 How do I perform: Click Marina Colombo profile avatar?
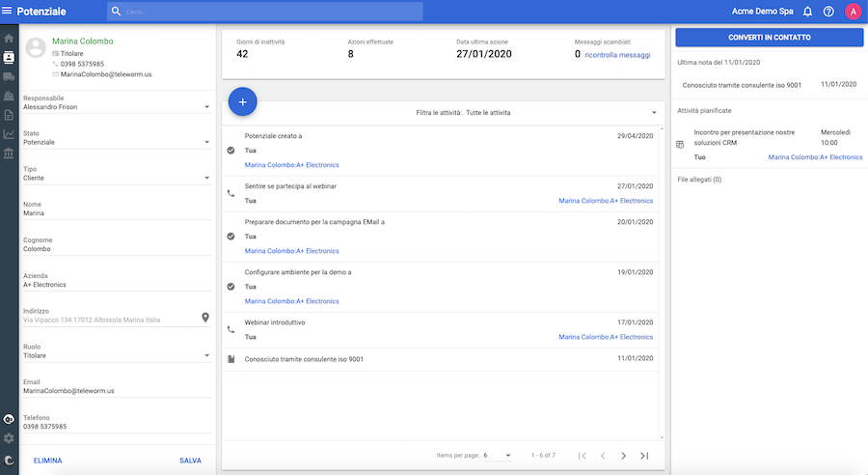coord(36,47)
